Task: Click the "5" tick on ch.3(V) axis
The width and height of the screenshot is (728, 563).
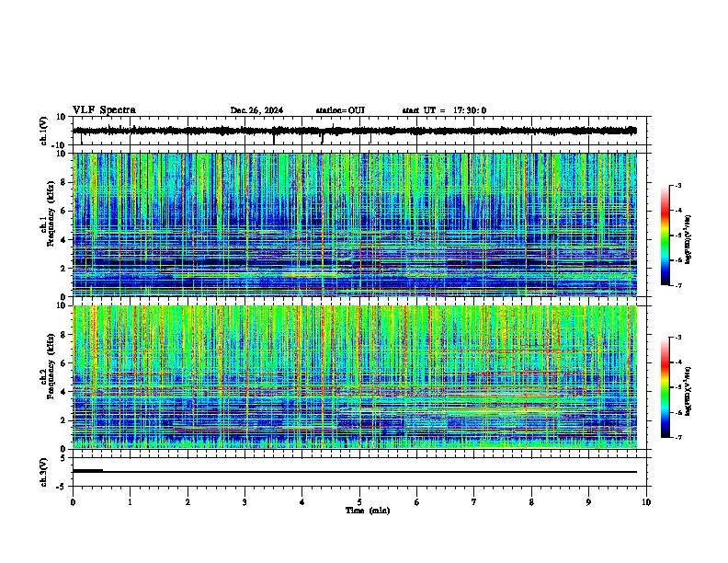Action: (63, 458)
